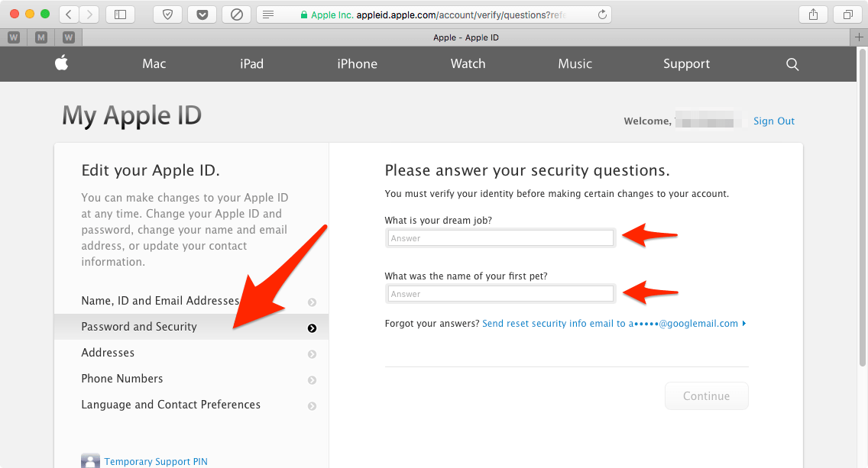The image size is (868, 468).
Task: Open the privacy shield extension
Action: pos(168,15)
